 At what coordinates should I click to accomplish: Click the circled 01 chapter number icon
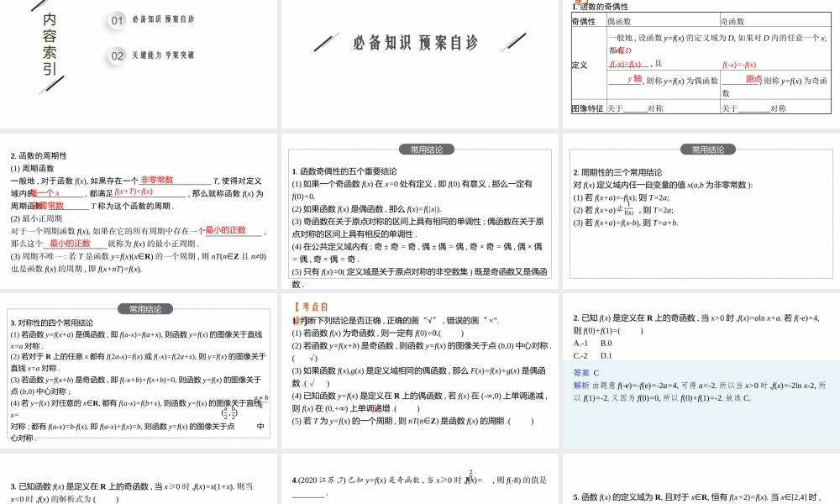(x=116, y=21)
